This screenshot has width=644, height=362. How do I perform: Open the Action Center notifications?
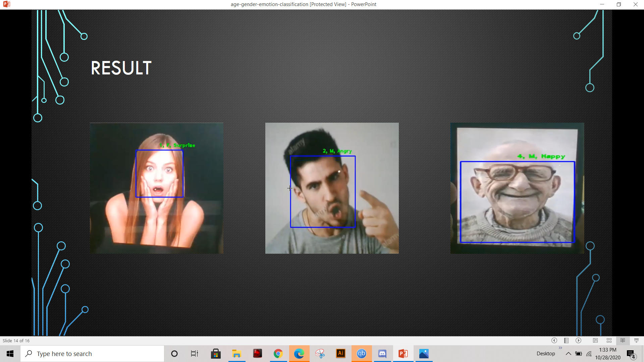pyautogui.click(x=631, y=354)
